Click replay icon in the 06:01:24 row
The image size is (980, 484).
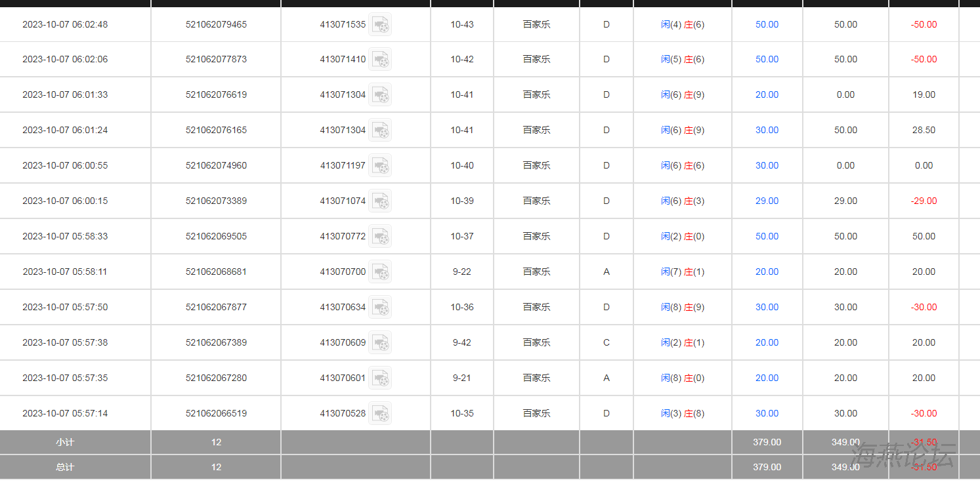[x=380, y=130]
